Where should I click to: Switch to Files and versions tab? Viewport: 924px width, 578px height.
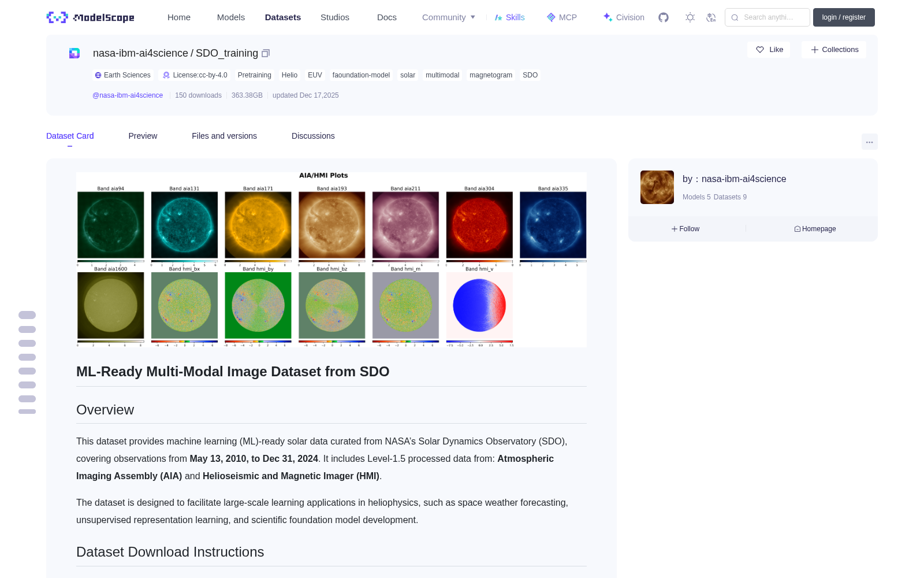pos(224,136)
